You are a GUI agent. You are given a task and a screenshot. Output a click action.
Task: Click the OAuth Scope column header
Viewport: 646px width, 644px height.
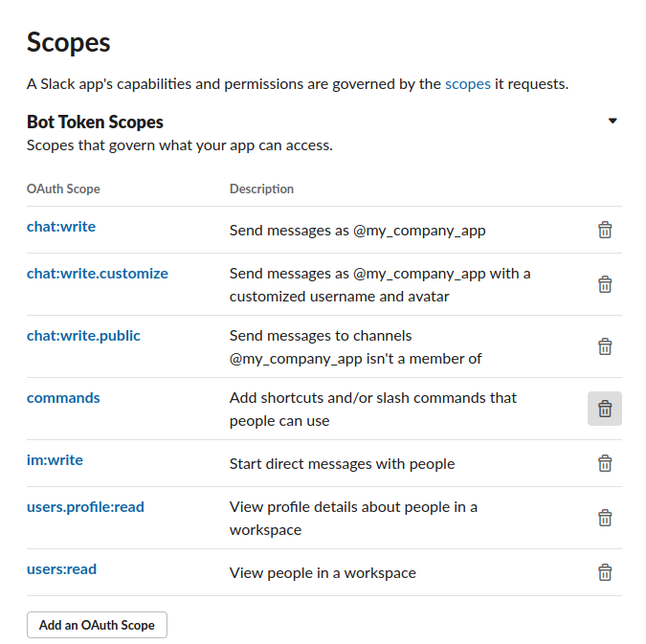pyautogui.click(x=63, y=189)
